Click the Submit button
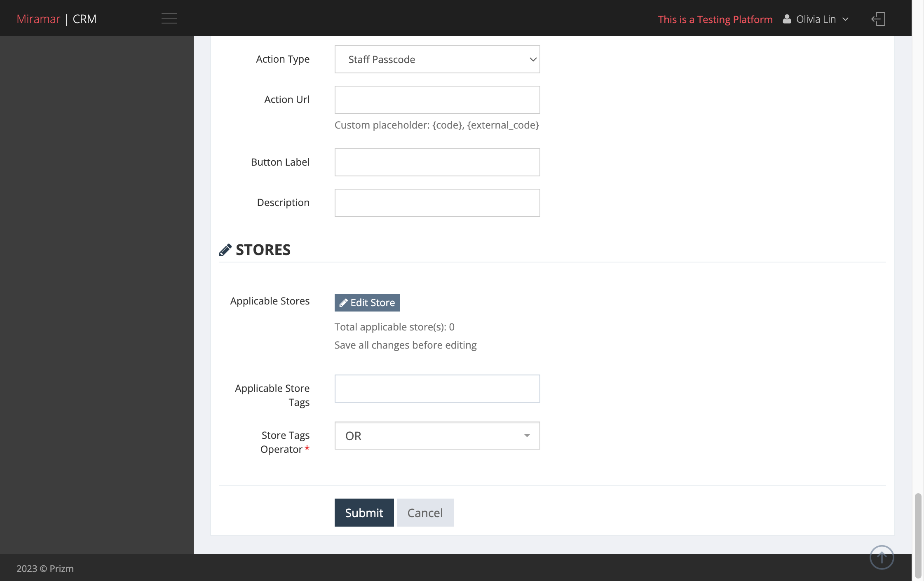This screenshot has width=924, height=581. [x=364, y=513]
